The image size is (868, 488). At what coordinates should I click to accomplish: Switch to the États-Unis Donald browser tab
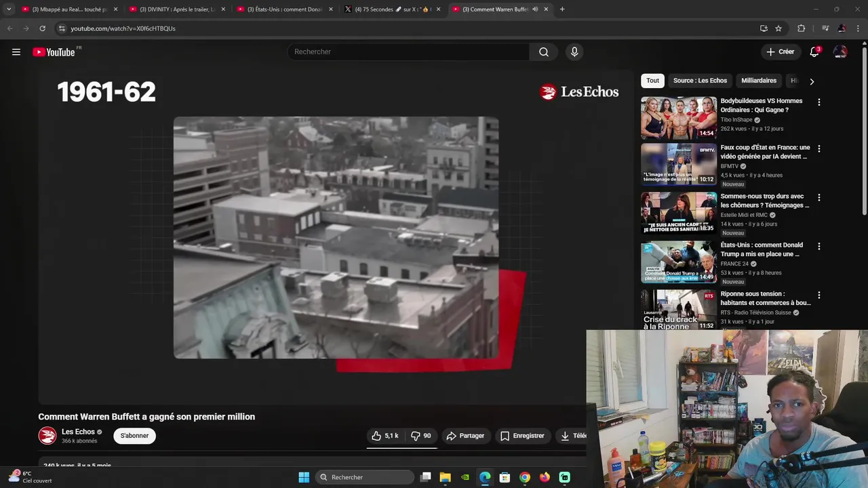[x=284, y=9]
